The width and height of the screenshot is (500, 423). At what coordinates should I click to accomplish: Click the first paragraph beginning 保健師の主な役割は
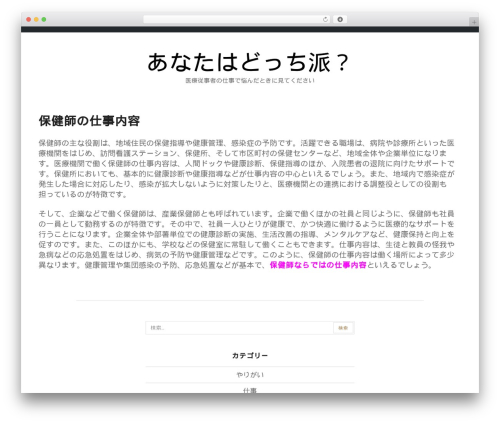(247, 169)
